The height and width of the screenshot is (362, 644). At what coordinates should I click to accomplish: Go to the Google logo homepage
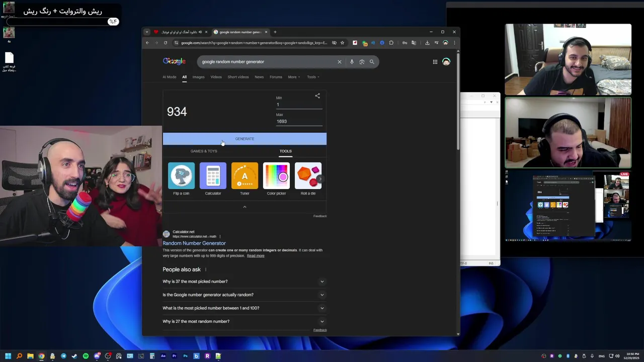[x=174, y=61]
